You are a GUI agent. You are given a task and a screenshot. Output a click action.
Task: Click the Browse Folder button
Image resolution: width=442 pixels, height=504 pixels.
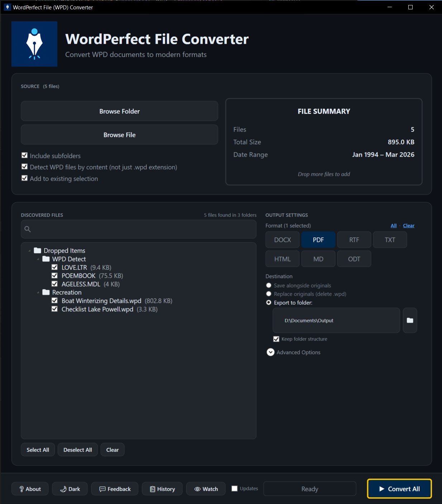tap(119, 111)
